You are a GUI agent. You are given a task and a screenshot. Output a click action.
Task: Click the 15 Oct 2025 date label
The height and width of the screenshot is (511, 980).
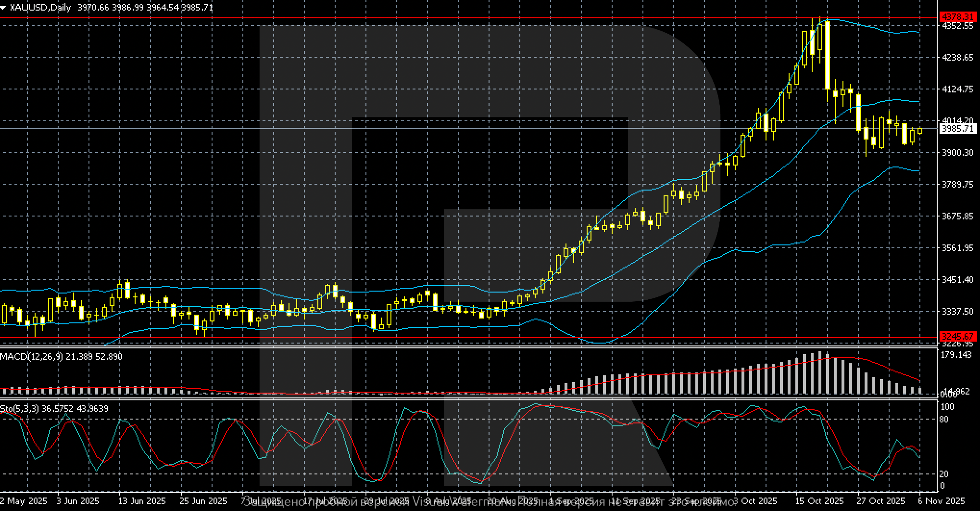tap(819, 501)
